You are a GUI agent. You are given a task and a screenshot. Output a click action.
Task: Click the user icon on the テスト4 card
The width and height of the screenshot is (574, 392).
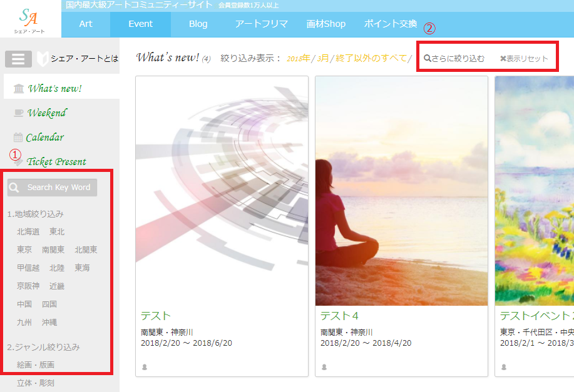click(324, 367)
